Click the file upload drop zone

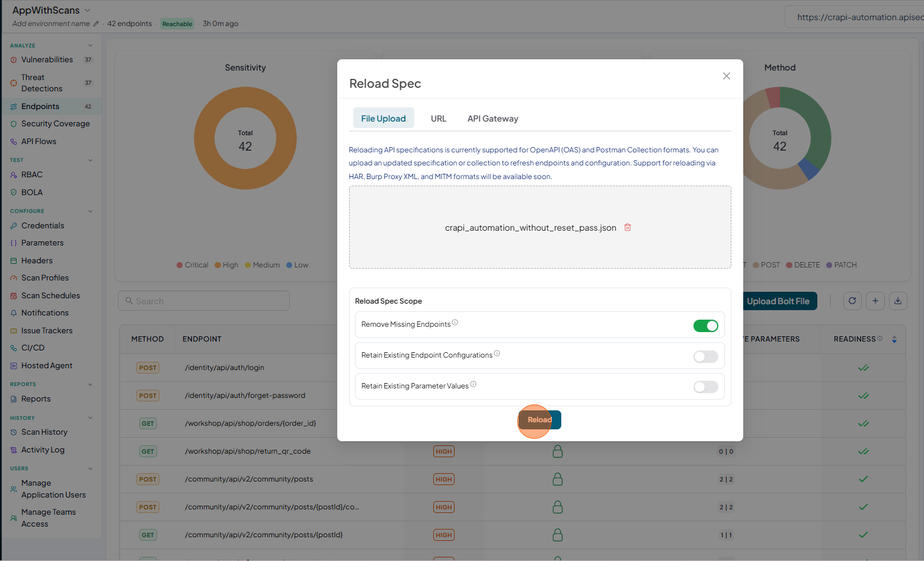pos(540,227)
